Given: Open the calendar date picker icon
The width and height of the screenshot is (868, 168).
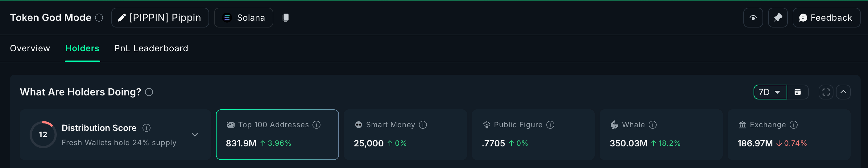Looking at the screenshot, I should [x=797, y=92].
